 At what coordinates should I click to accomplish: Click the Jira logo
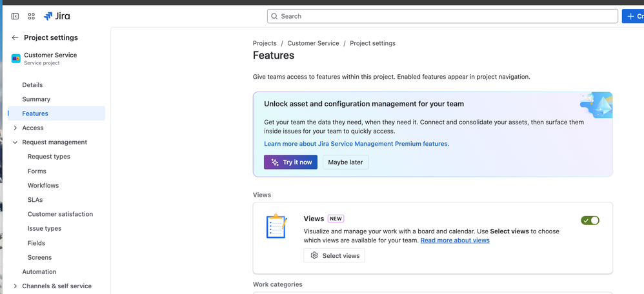point(57,16)
